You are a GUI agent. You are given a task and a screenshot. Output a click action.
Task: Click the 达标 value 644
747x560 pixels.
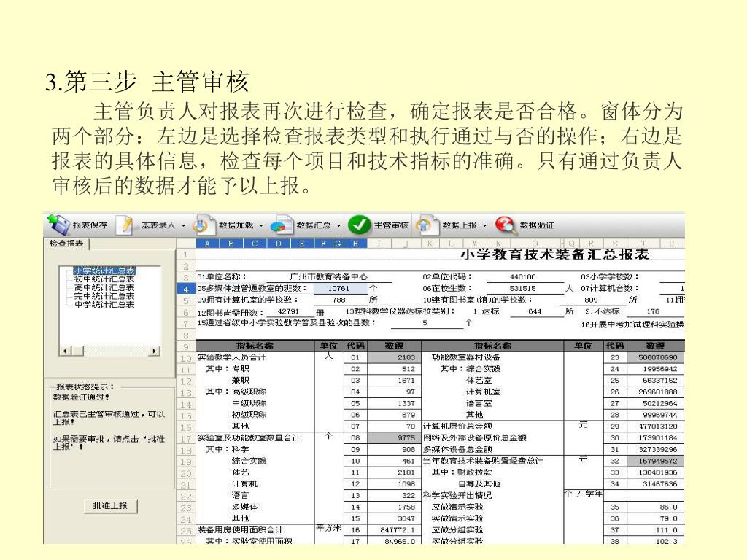point(535,311)
